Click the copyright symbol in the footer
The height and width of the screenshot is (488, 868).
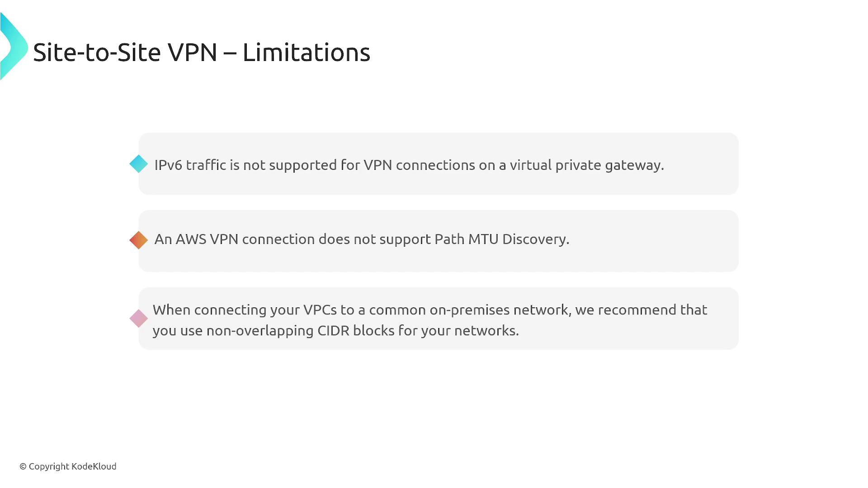23,466
